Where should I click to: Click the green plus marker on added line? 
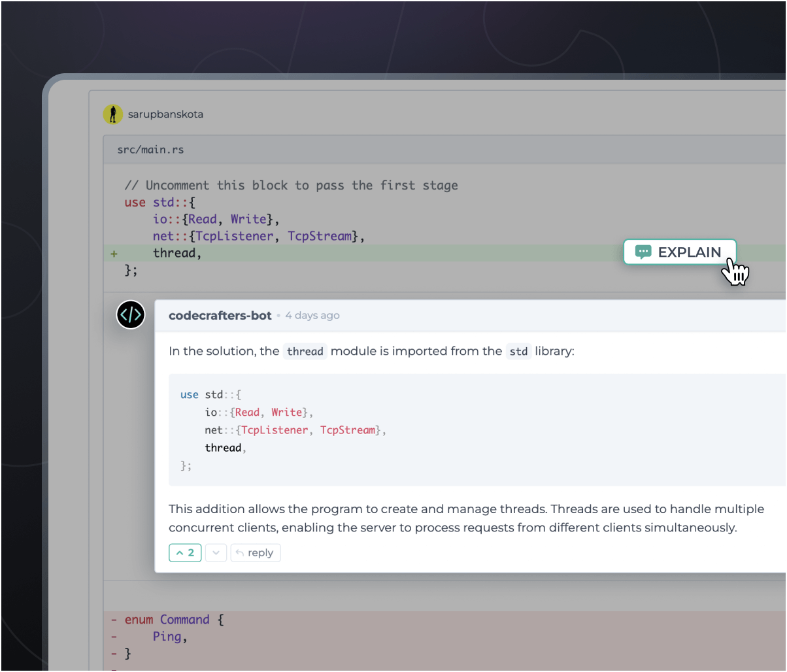point(114,253)
